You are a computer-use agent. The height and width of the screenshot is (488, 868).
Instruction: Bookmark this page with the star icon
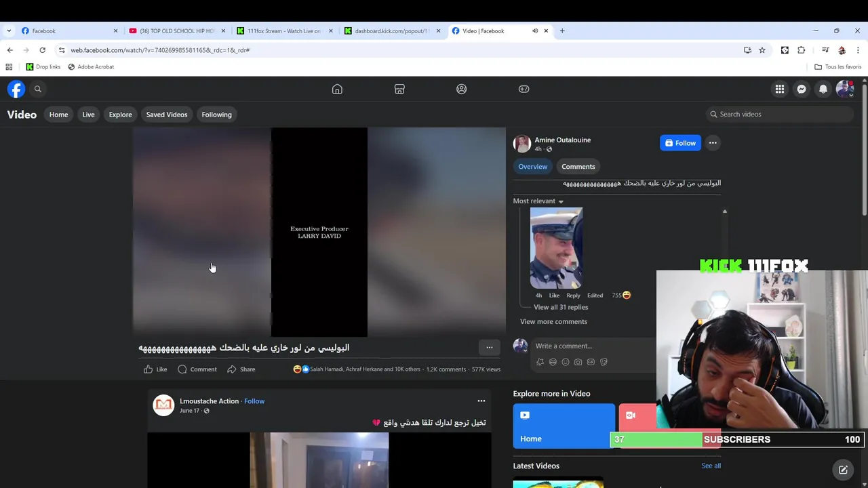[x=762, y=50]
